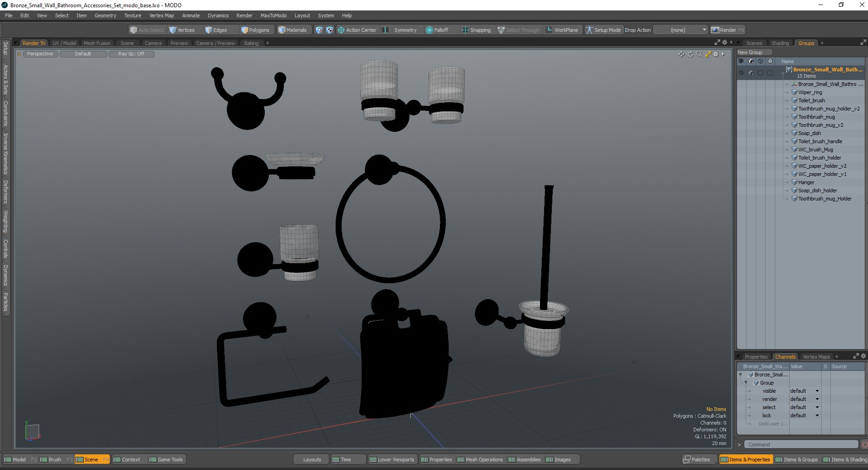Select the Hanger item

(806, 182)
